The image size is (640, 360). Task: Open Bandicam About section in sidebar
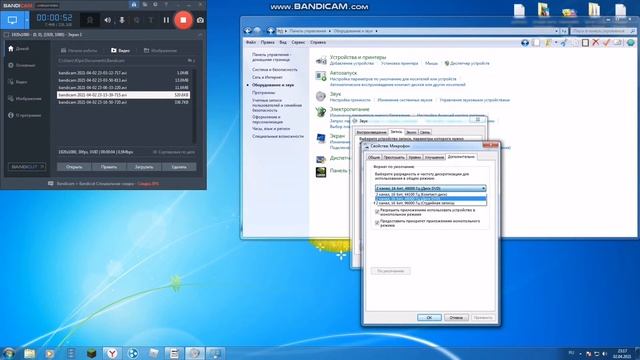[24, 116]
